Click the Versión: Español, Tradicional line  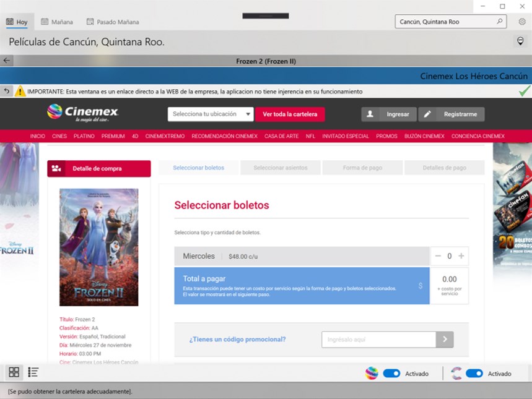[92, 337]
